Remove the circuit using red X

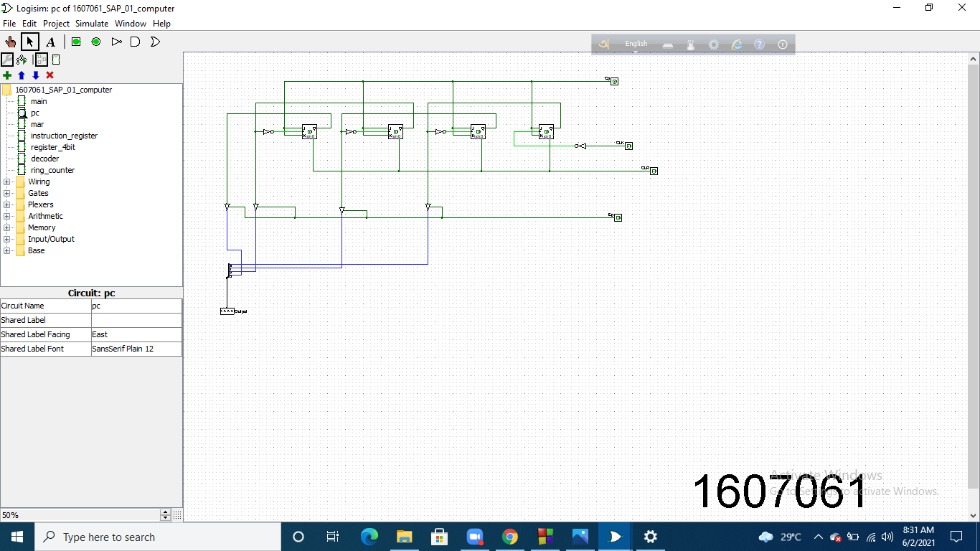point(49,75)
